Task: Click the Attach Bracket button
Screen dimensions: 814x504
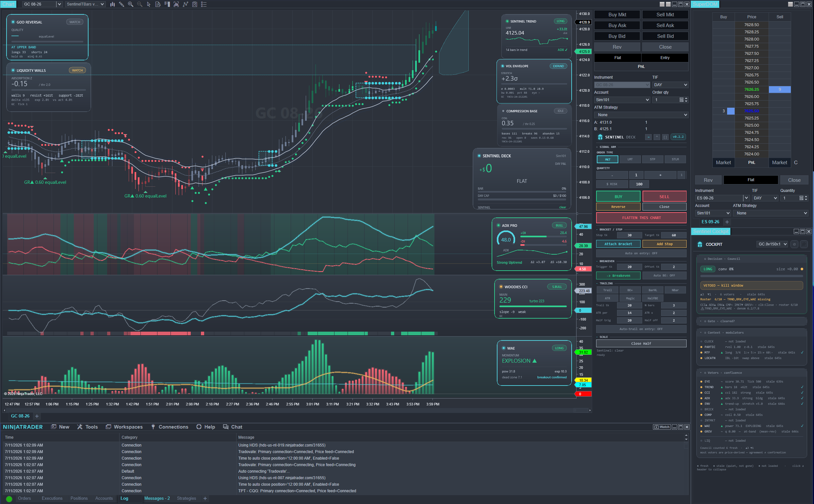Action: 618,244
